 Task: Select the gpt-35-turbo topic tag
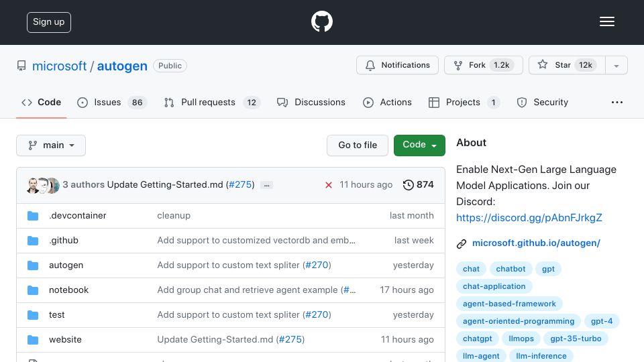tap(576, 339)
